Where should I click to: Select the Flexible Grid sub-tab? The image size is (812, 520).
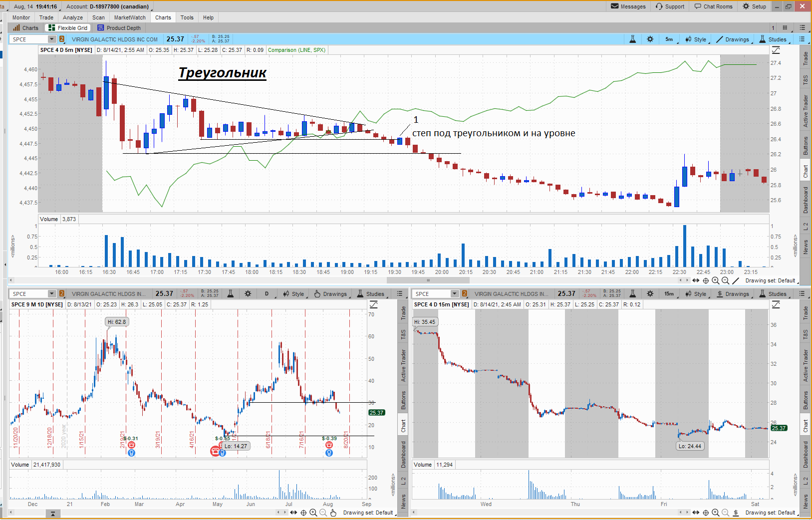click(68, 28)
